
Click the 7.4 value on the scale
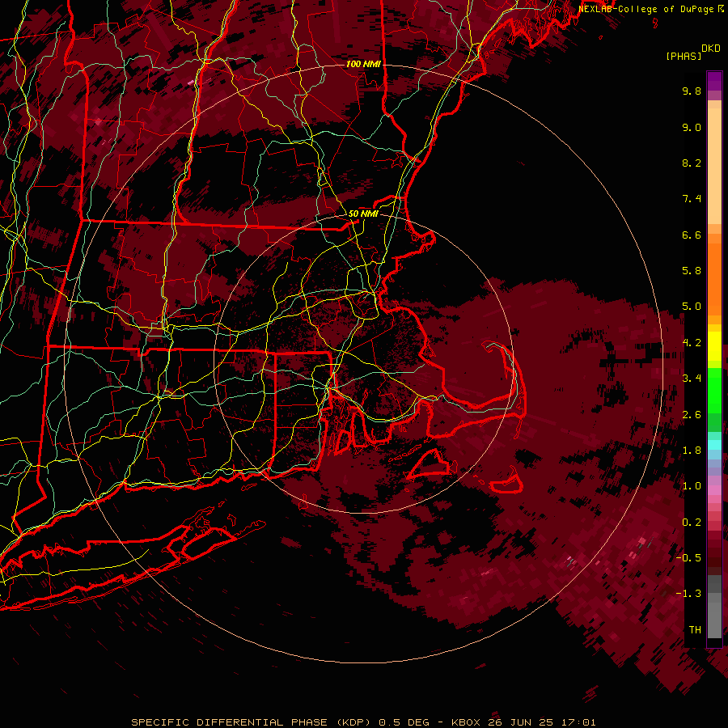692,199
